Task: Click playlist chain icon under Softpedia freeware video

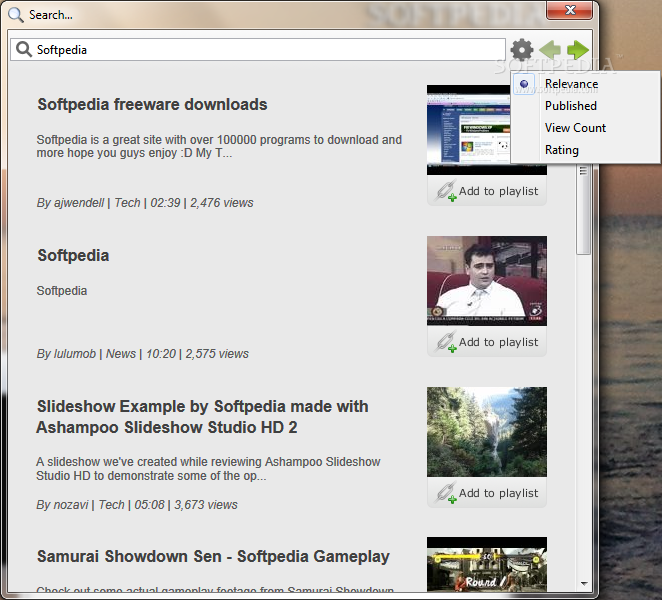Action: tap(446, 191)
